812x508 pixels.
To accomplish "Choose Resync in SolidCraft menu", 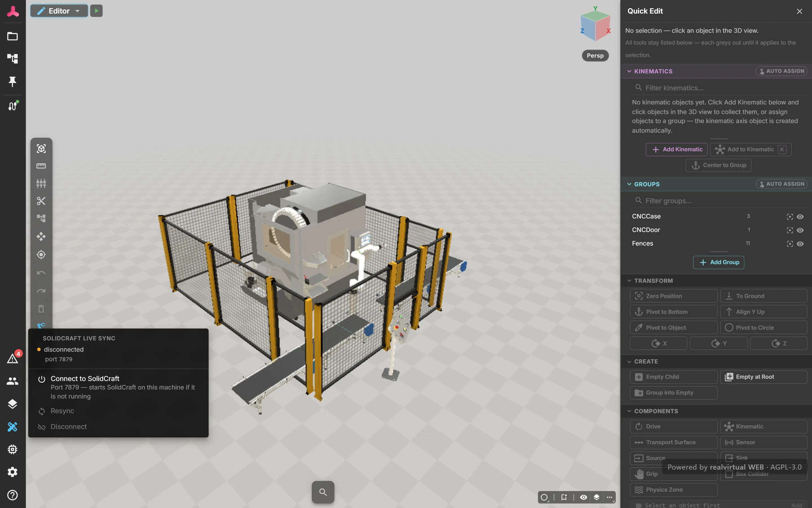I will tap(118, 411).
